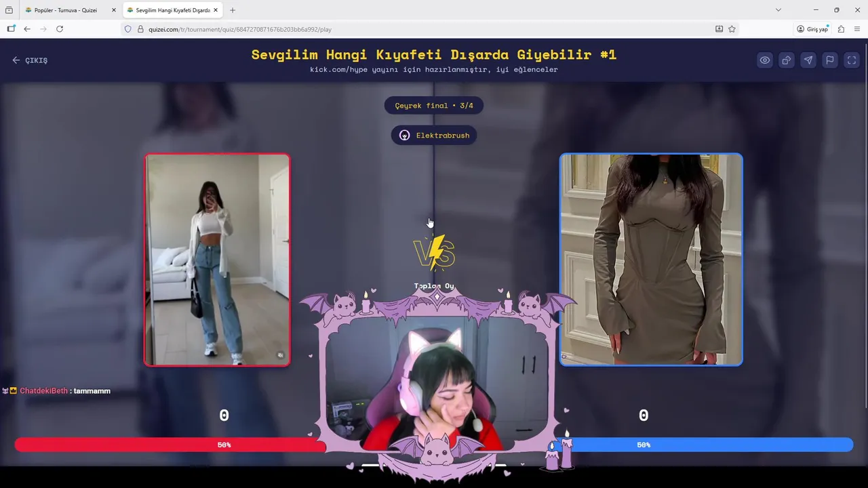This screenshot has height=488, width=868.
Task: Open the extensions puzzle icon
Action: click(x=841, y=29)
